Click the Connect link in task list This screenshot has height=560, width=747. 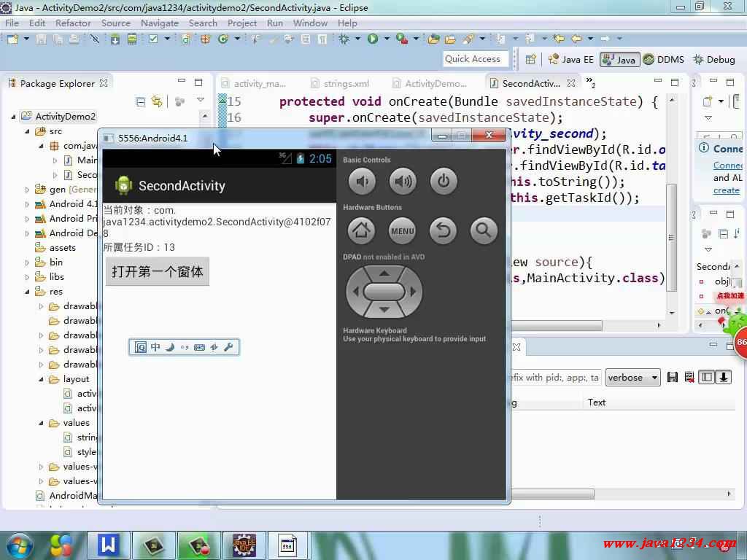[x=727, y=166]
